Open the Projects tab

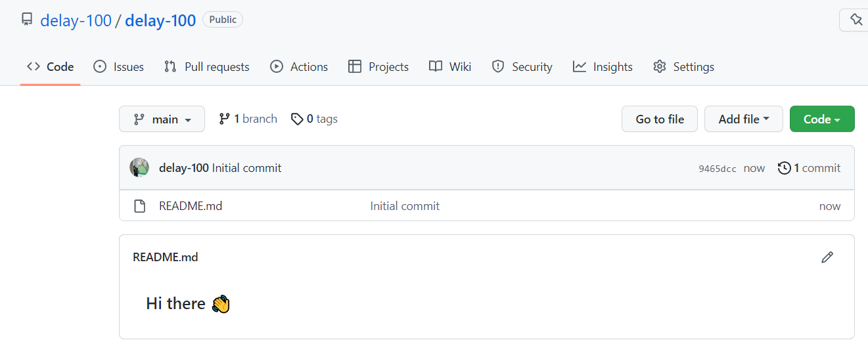(378, 66)
